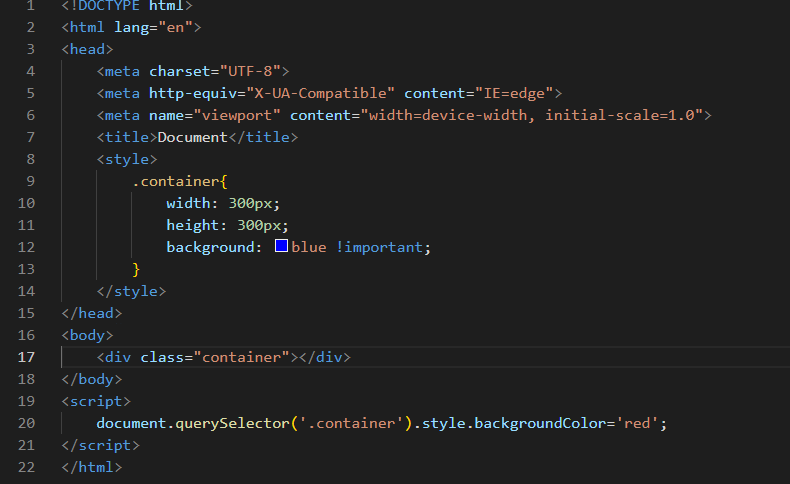Image resolution: width=790 pixels, height=484 pixels.
Task: Click the "viewport" name value
Action: point(237,115)
